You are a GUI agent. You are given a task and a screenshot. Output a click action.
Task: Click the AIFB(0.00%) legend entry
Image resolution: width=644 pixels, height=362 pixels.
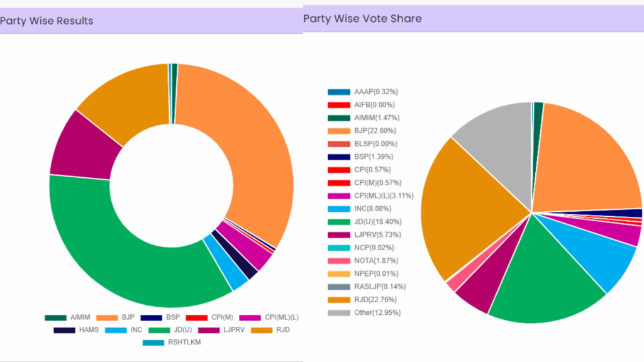375,105
